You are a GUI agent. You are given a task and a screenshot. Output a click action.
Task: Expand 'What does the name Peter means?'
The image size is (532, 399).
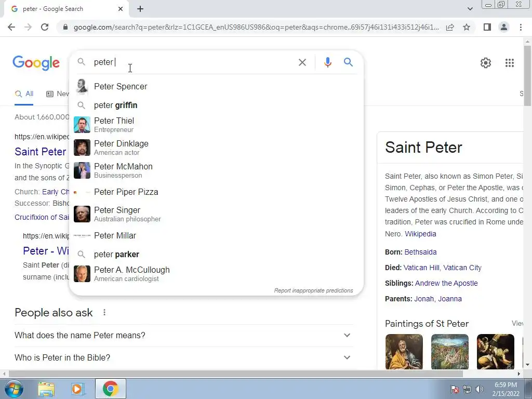[183, 335]
